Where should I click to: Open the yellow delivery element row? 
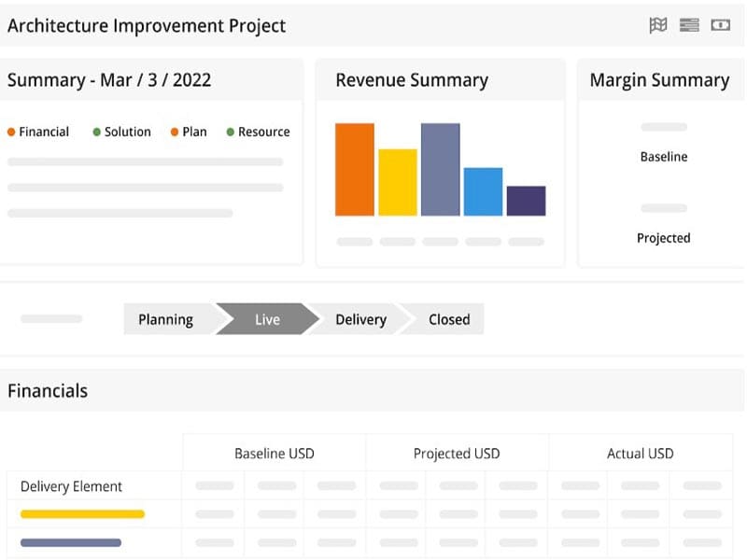pyautogui.click(x=82, y=514)
